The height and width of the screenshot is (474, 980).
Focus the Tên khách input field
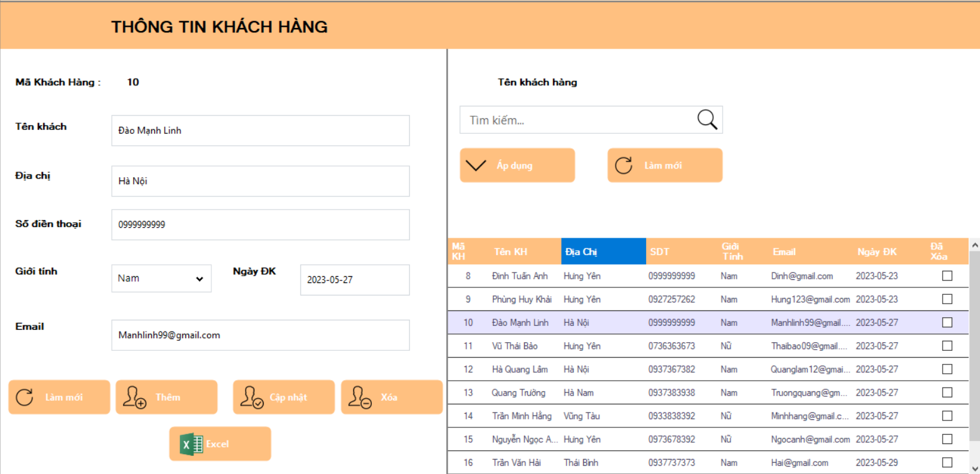coord(260,131)
